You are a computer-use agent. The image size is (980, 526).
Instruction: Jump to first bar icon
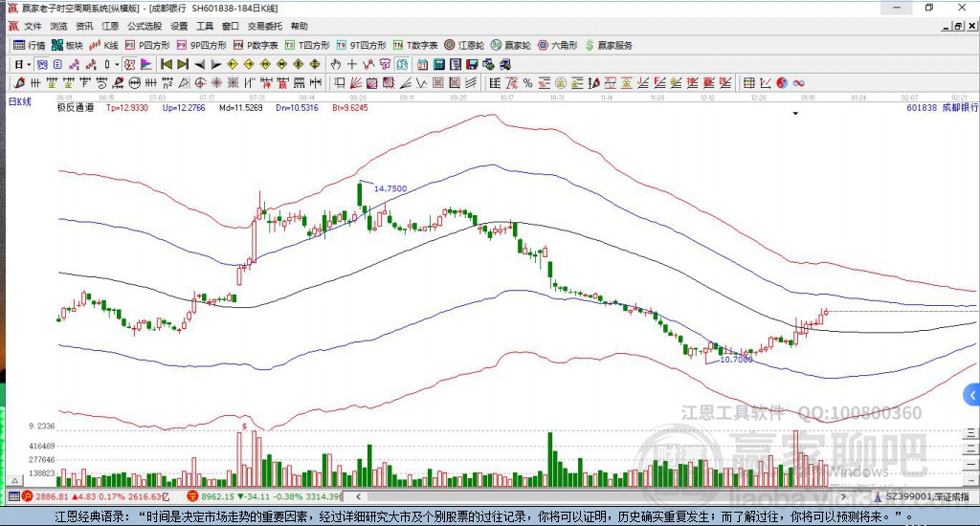167,64
